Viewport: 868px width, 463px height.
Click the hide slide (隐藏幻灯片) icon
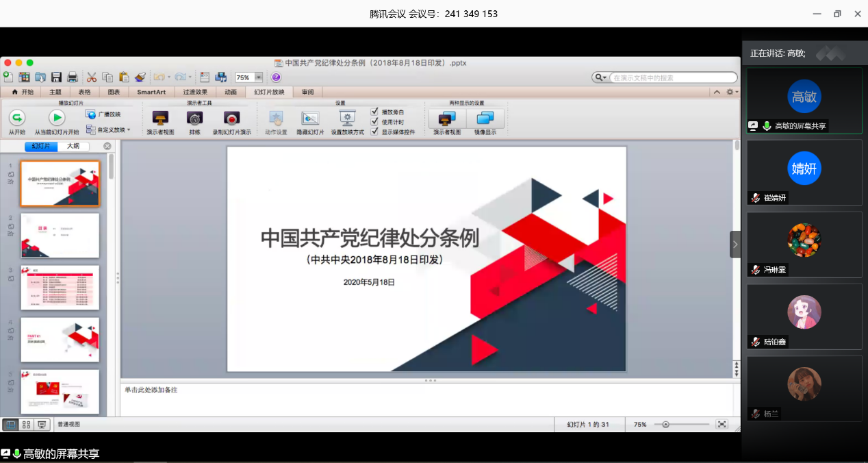pos(310,118)
